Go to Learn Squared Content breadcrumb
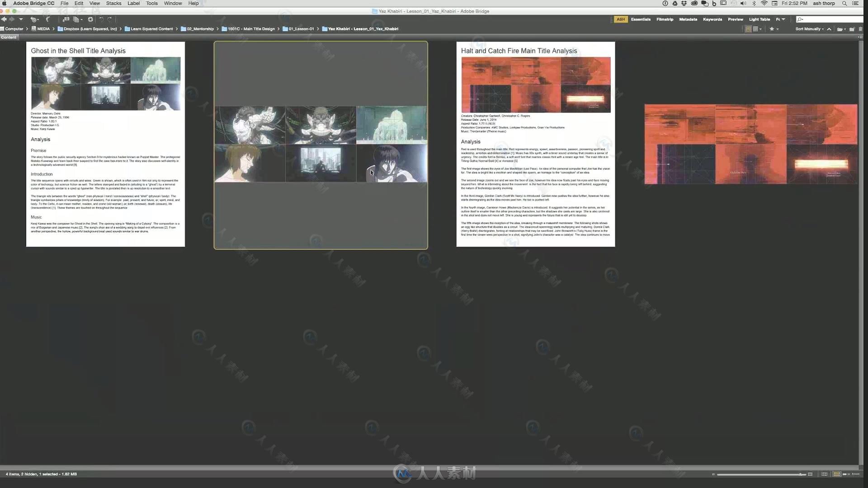 pos(149,29)
